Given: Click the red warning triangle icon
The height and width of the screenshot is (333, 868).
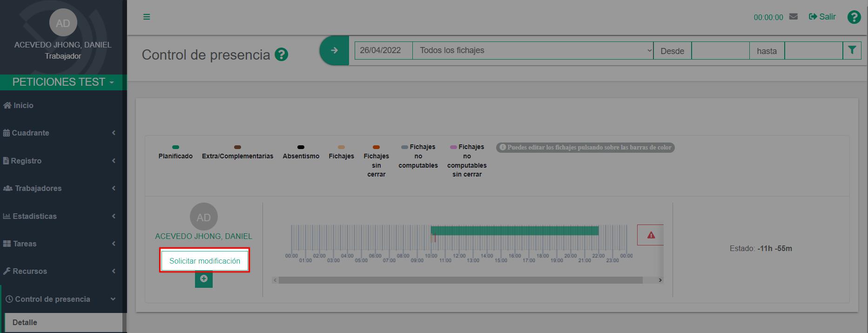Looking at the screenshot, I should click(651, 235).
